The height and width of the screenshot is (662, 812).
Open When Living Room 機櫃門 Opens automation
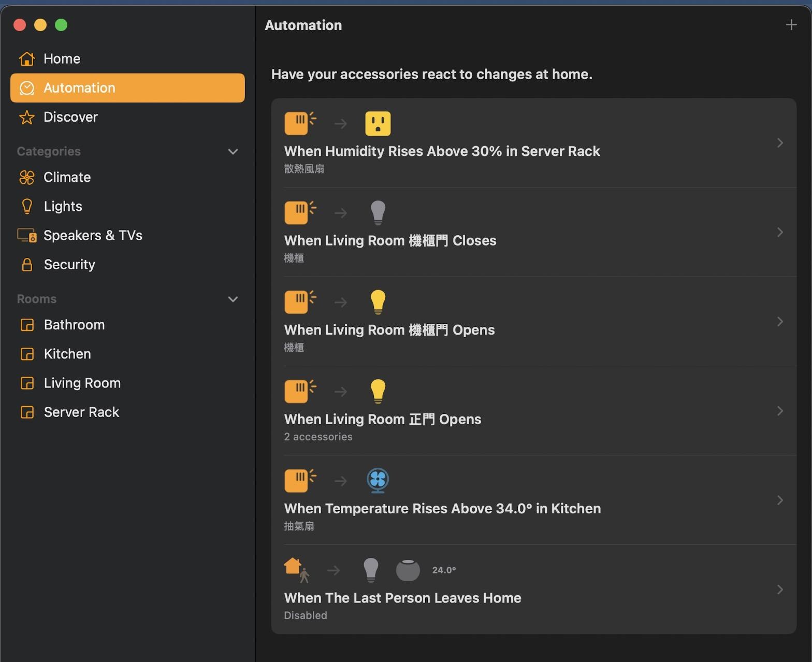click(x=389, y=330)
